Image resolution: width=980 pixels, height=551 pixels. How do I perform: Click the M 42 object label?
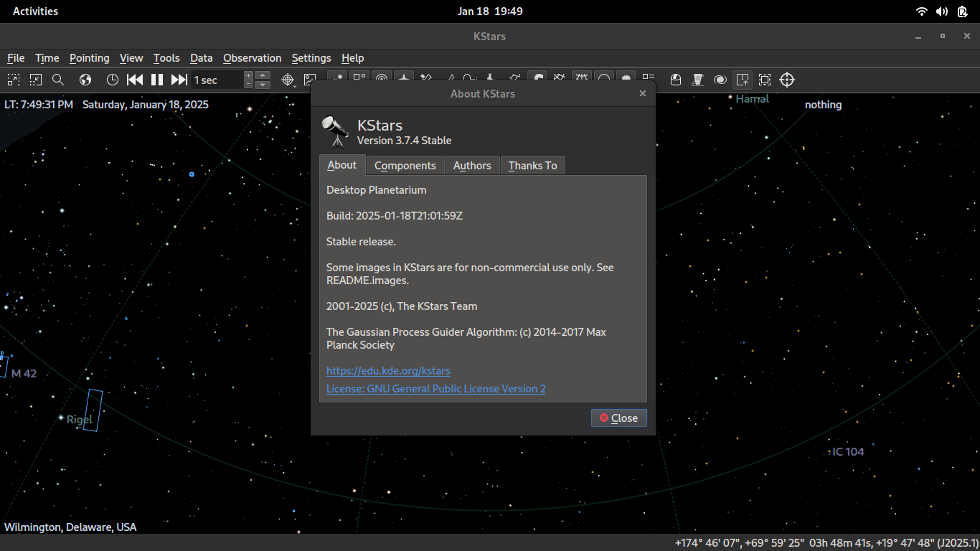pos(24,374)
